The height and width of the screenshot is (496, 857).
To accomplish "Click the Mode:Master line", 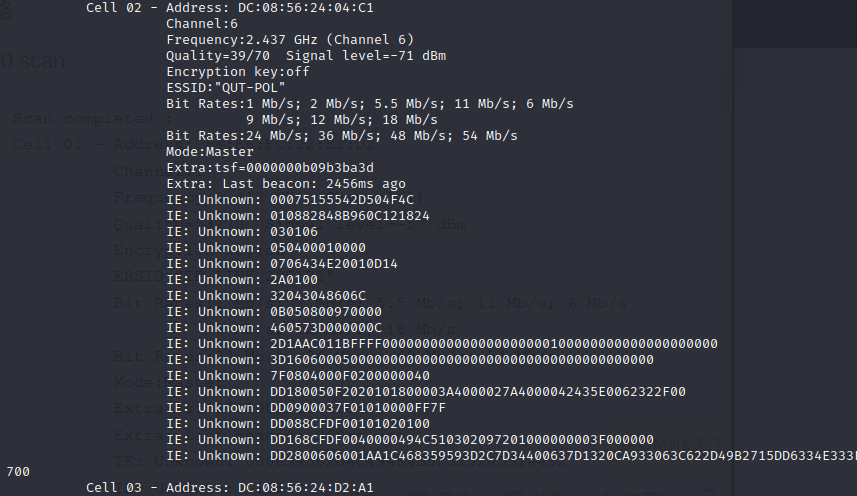I will click(x=209, y=151).
